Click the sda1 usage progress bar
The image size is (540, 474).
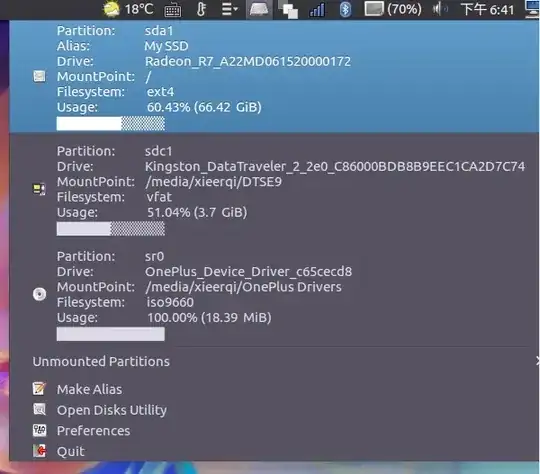pos(111,124)
